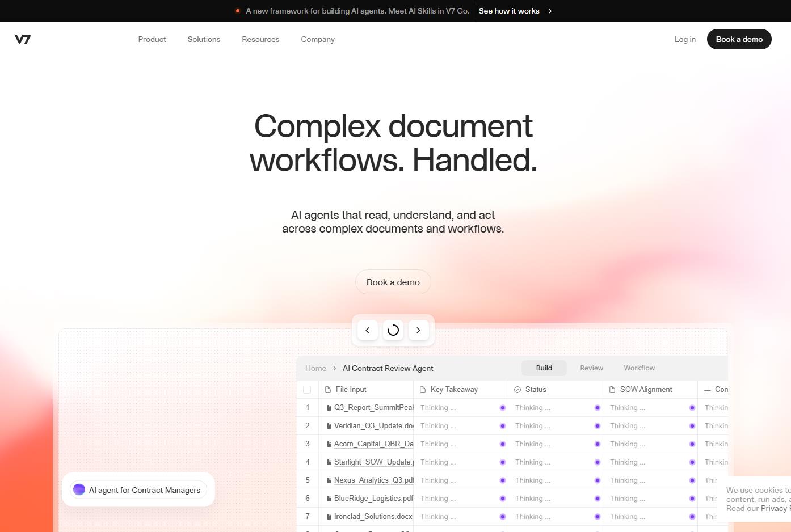Click the V7 logo in header
The image size is (791, 532).
click(23, 39)
